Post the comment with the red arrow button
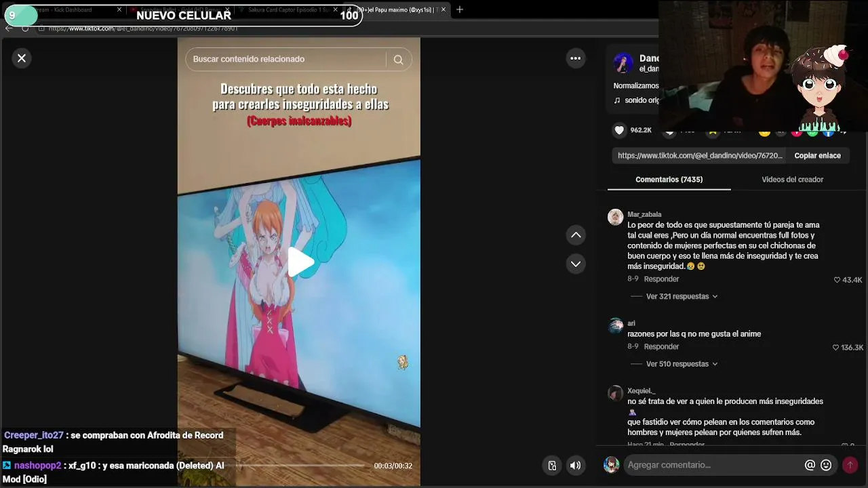868x488 pixels. 850,465
